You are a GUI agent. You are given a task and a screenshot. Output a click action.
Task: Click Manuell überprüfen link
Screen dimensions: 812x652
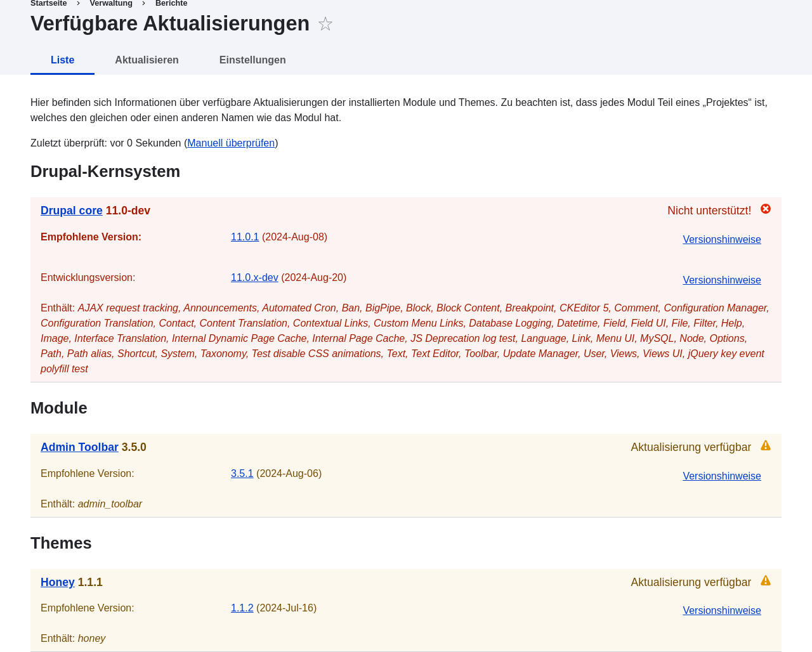[x=231, y=143]
